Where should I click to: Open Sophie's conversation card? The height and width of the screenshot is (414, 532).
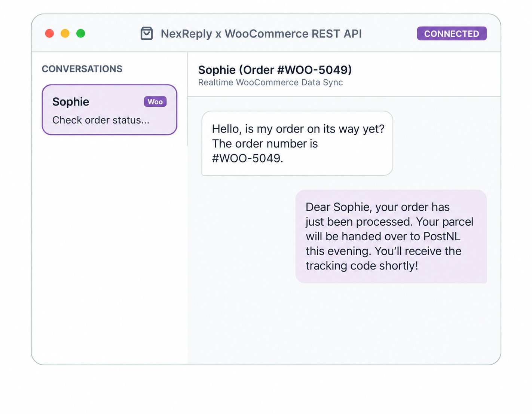pyautogui.click(x=109, y=110)
